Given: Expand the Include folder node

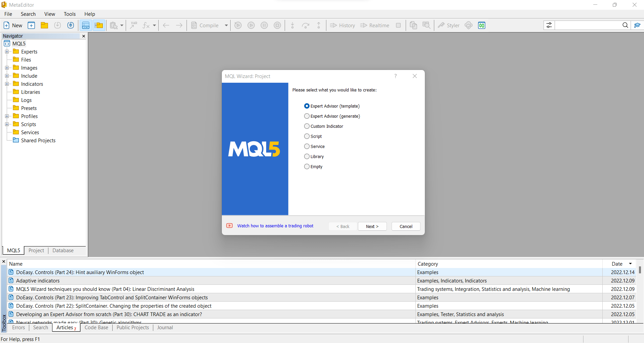Looking at the screenshot, I should (7, 76).
